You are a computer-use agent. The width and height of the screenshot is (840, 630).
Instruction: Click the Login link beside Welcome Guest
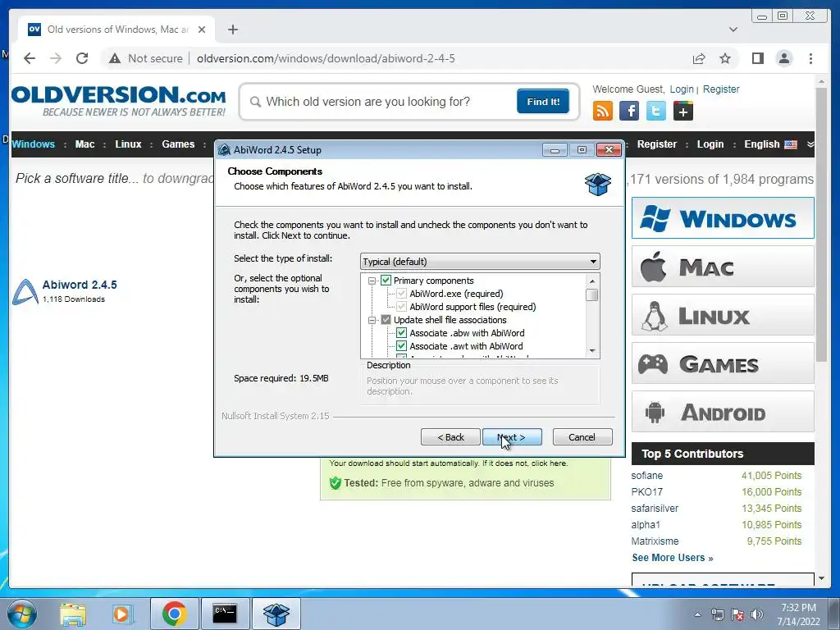point(682,89)
